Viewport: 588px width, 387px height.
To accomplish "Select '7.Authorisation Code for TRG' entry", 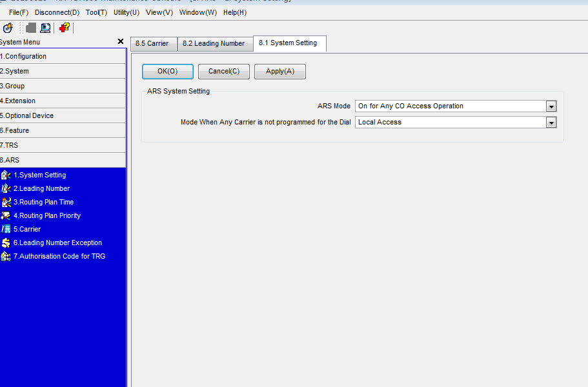I will (59, 256).
